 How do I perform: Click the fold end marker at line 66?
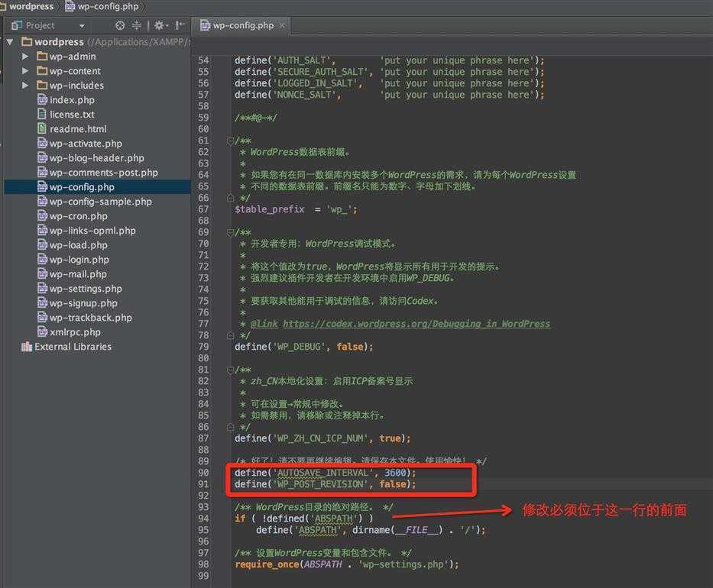231,198
